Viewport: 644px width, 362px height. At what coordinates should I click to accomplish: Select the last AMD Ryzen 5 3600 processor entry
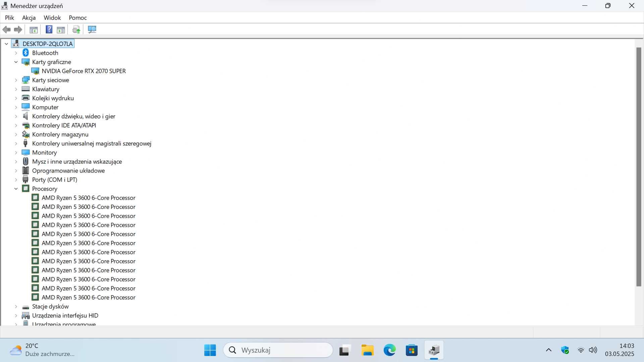(x=89, y=297)
